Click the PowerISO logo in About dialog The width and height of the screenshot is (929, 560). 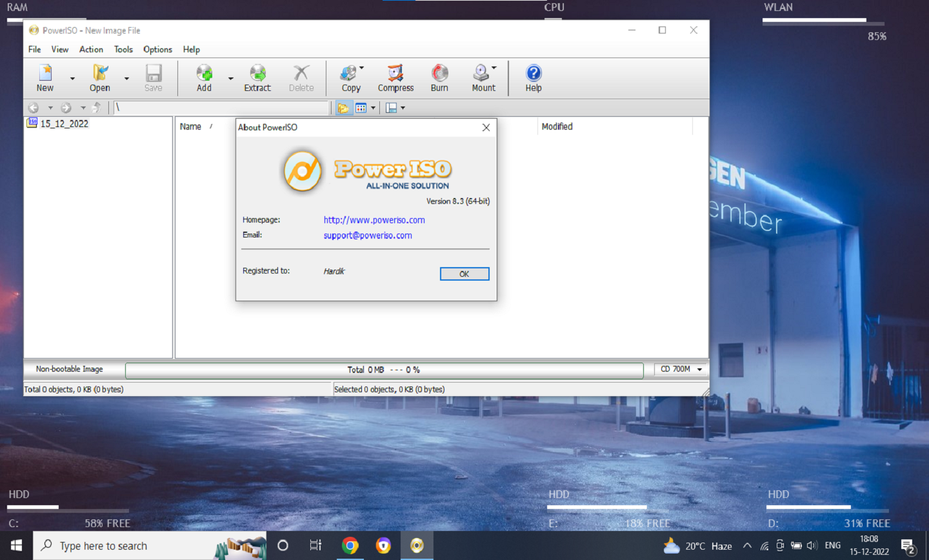[303, 171]
